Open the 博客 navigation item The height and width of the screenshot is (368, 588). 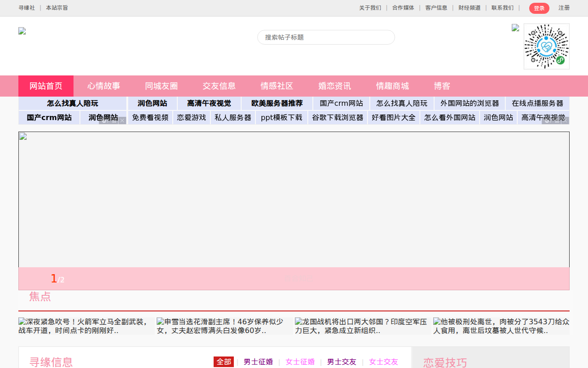pyautogui.click(x=442, y=86)
